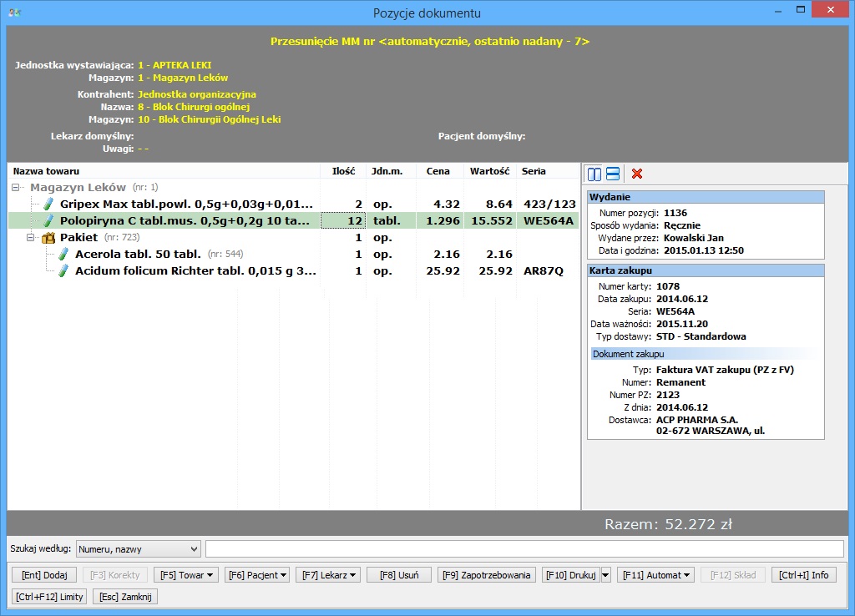Open the [F5] Towar dropdown menu
The height and width of the screenshot is (616, 855).
[x=186, y=575]
